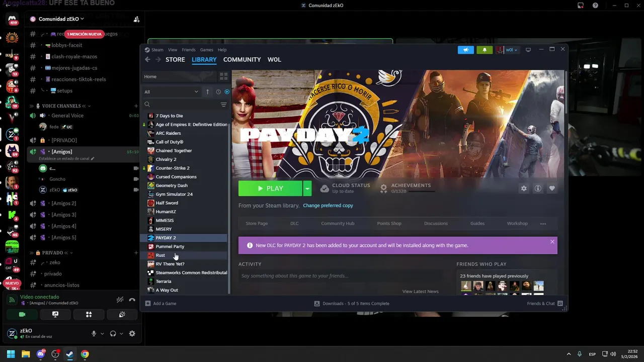Open PAYDAY 2 Achievements section
The height and width of the screenshot is (362, 644).
pos(407,188)
